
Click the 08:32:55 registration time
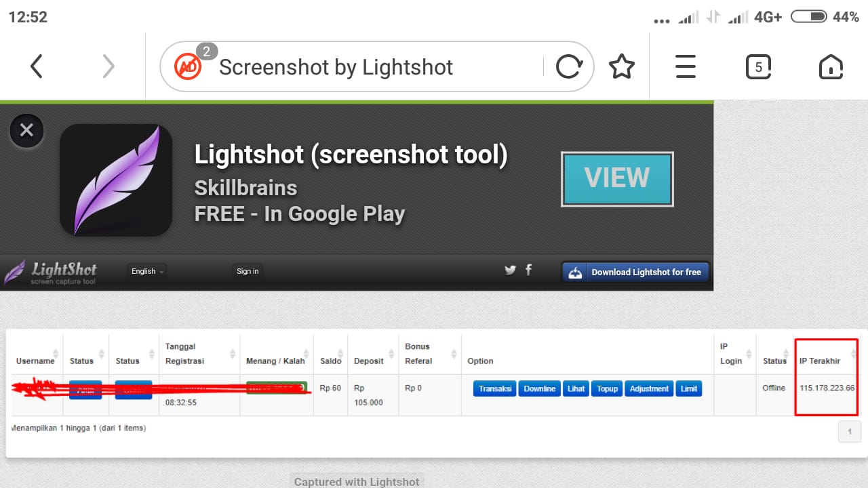(x=180, y=403)
